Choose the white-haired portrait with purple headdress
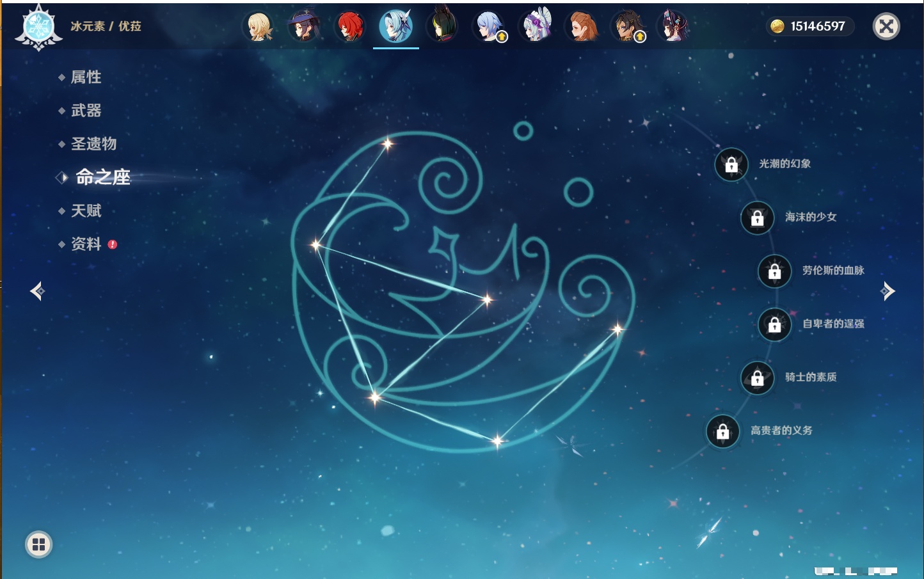 pyautogui.click(x=536, y=26)
